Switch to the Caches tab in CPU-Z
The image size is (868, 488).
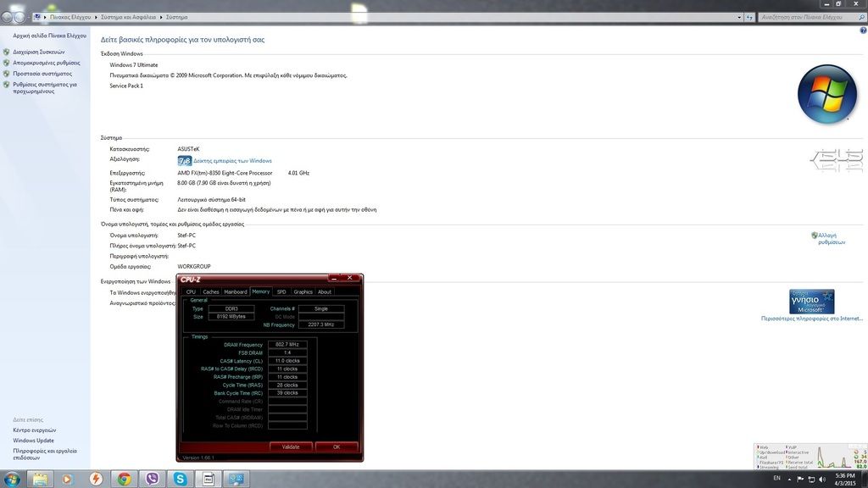211,291
